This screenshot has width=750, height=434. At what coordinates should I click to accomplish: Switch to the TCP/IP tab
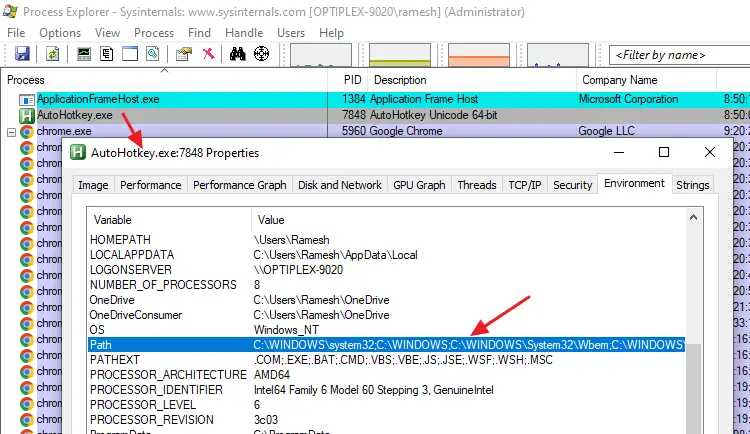(525, 185)
